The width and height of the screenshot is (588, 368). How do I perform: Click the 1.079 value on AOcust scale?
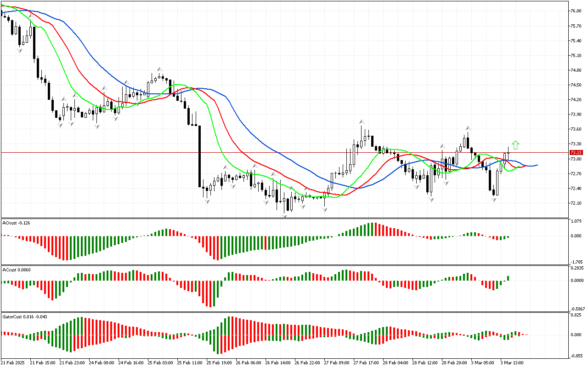[x=576, y=221]
